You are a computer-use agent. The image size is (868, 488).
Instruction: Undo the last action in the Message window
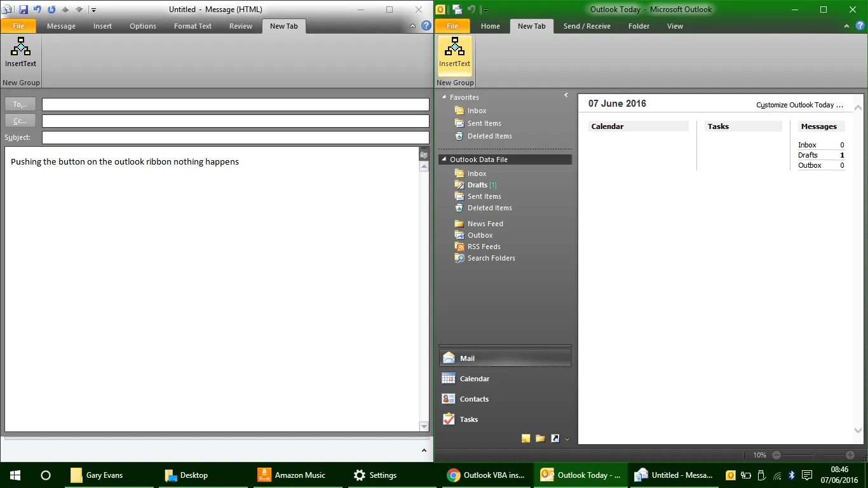(x=37, y=10)
